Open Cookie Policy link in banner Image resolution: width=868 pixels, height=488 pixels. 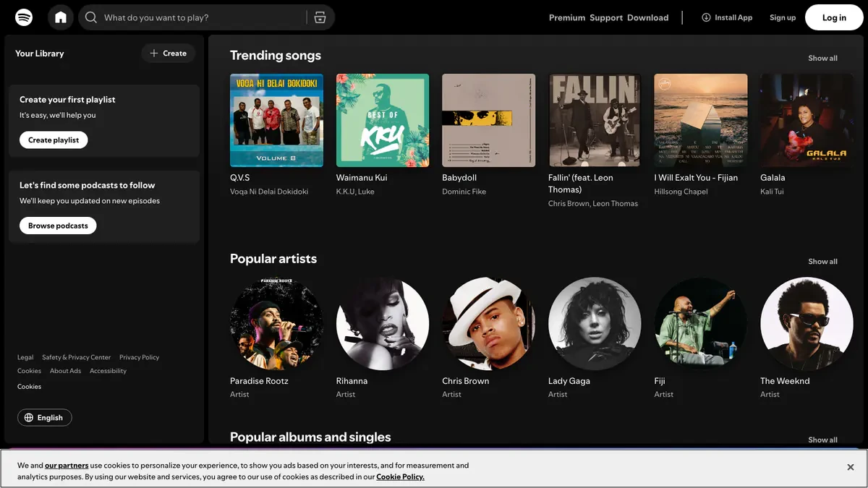[400, 477]
